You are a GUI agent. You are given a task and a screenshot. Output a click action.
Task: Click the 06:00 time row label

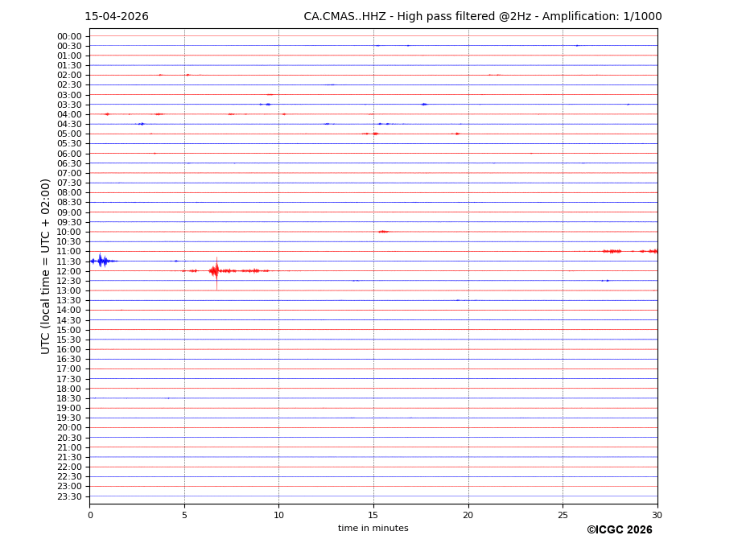pos(69,154)
